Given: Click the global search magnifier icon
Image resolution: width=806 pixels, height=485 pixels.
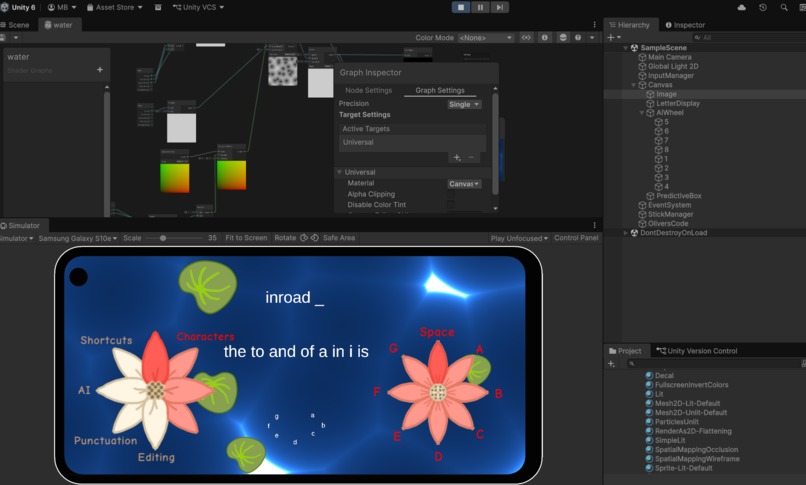Looking at the screenshot, I should [x=784, y=7].
